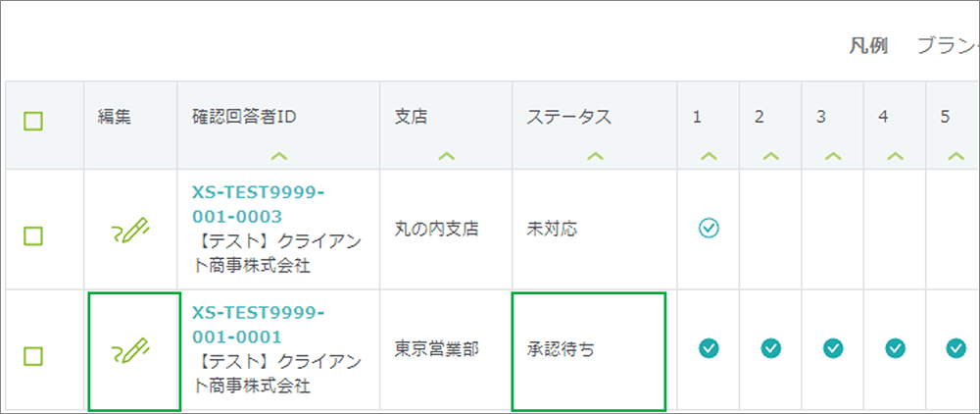Click the 承認待ち status cell
Screen dimensions: 980x414
(x=588, y=349)
